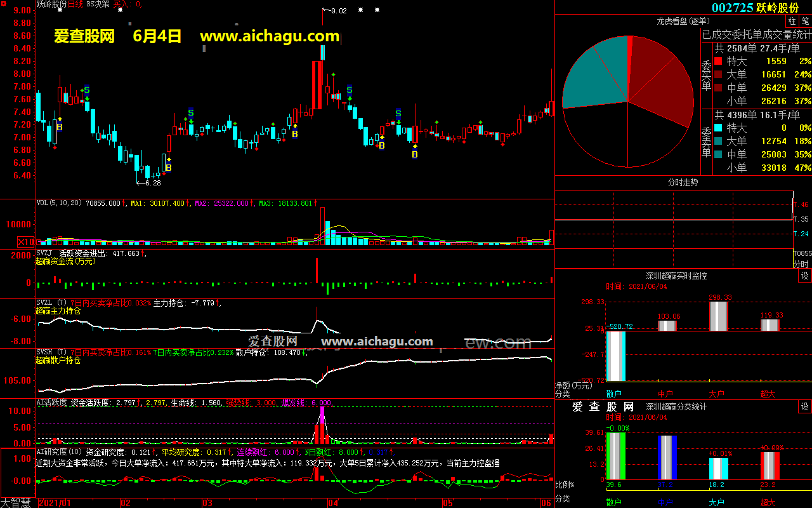Viewport: 812px width, 508px height.
Task: Click the 委卖单 中单 teal legend swatch
Action: [718, 154]
